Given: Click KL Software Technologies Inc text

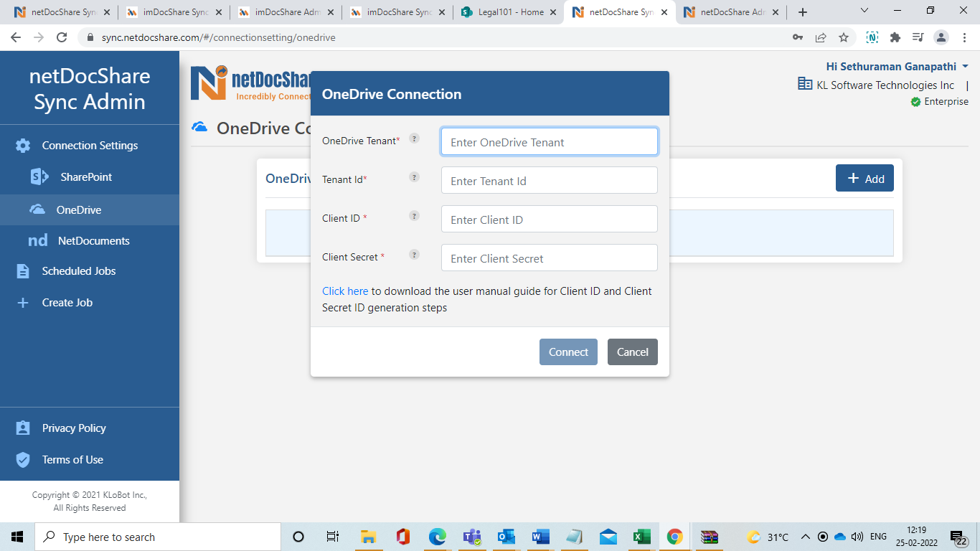Looking at the screenshot, I should 885,85.
